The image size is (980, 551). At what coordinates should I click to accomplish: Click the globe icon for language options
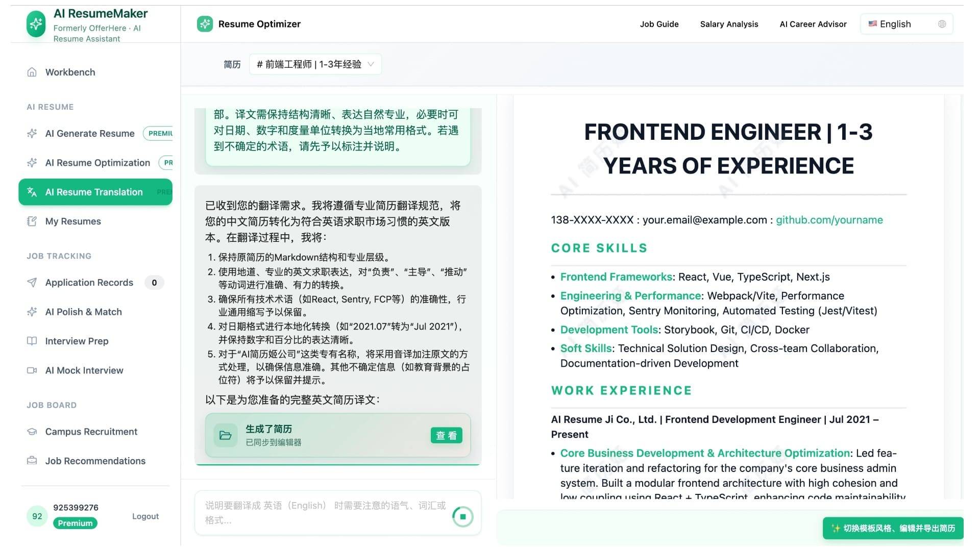pyautogui.click(x=941, y=23)
